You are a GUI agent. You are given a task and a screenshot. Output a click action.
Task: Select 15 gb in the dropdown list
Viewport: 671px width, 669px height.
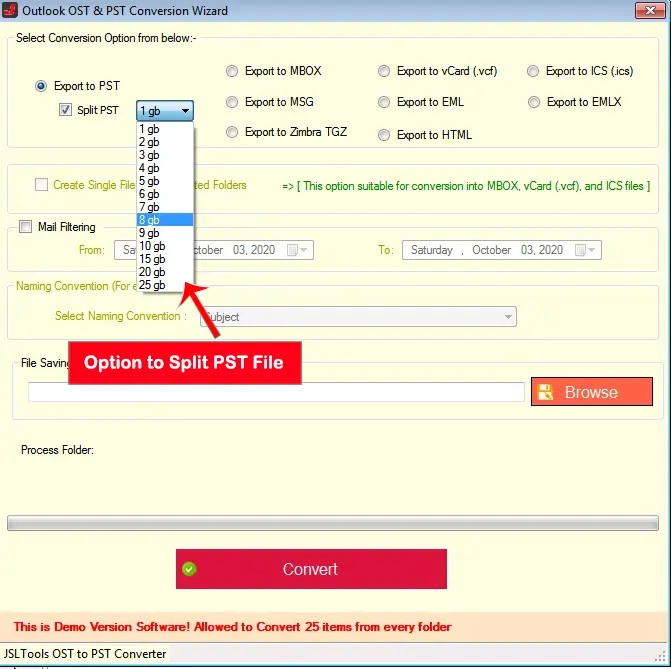pyautogui.click(x=153, y=259)
